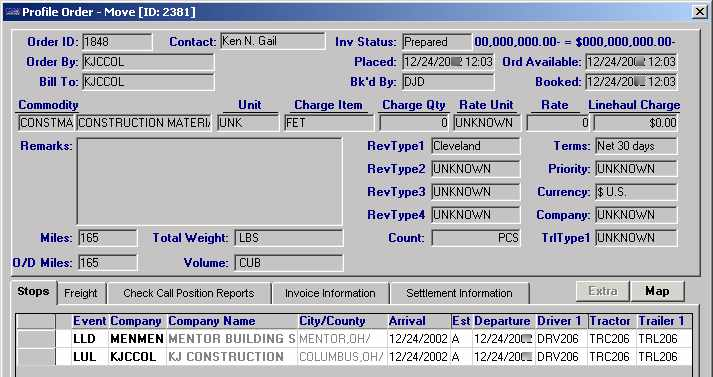
Task: Click the Miles field
Action: point(107,238)
